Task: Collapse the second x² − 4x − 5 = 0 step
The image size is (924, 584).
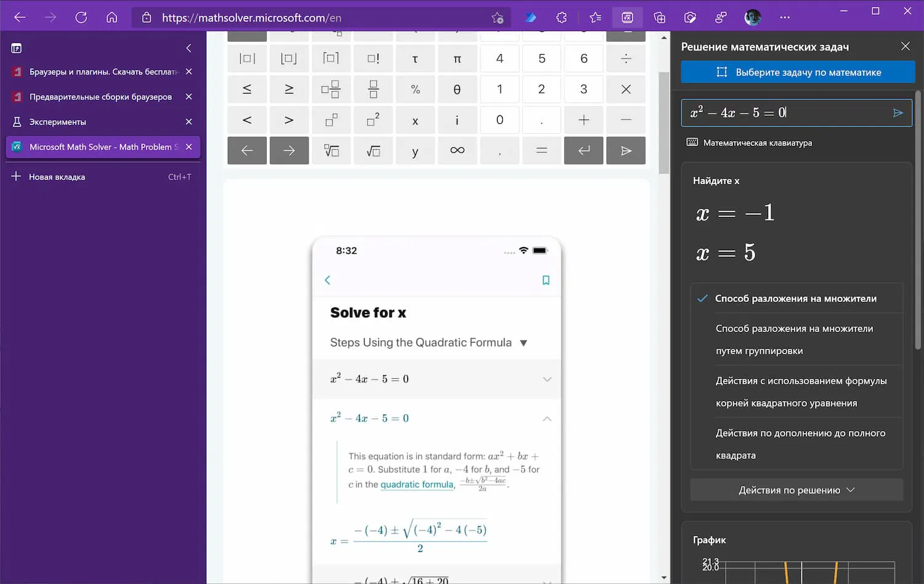Action: (x=437, y=418)
